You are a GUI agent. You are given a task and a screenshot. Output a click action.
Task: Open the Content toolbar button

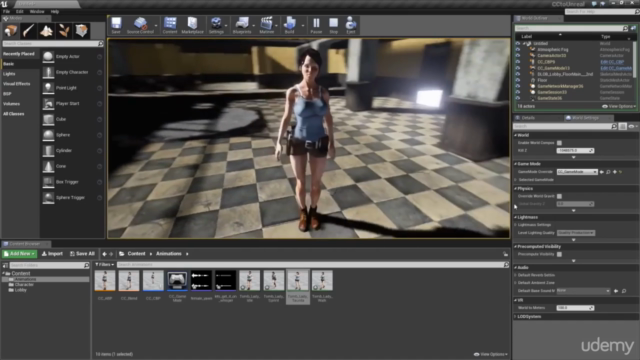coord(170,25)
